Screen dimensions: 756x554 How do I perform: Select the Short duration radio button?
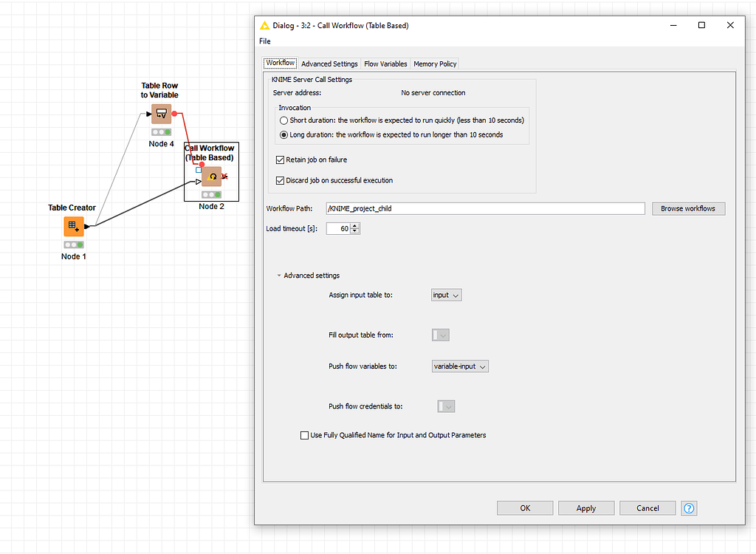pyautogui.click(x=283, y=120)
